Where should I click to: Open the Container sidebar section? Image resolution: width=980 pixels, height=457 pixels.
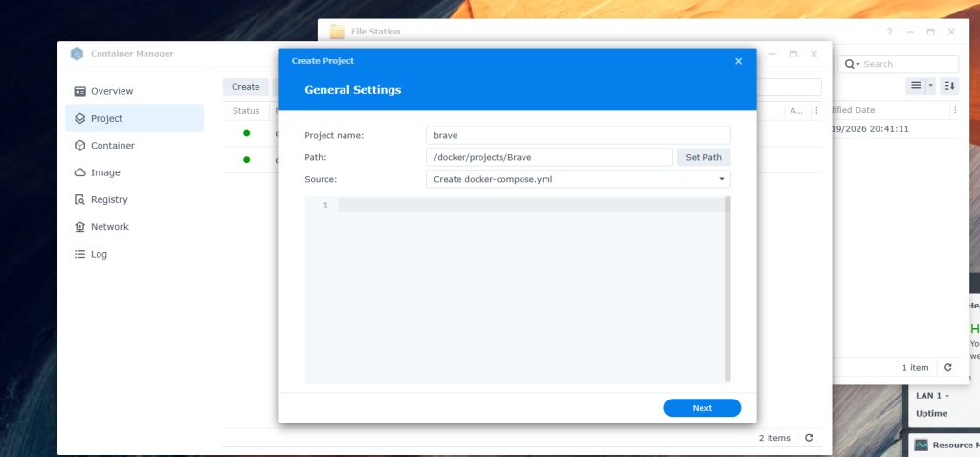tap(134, 146)
